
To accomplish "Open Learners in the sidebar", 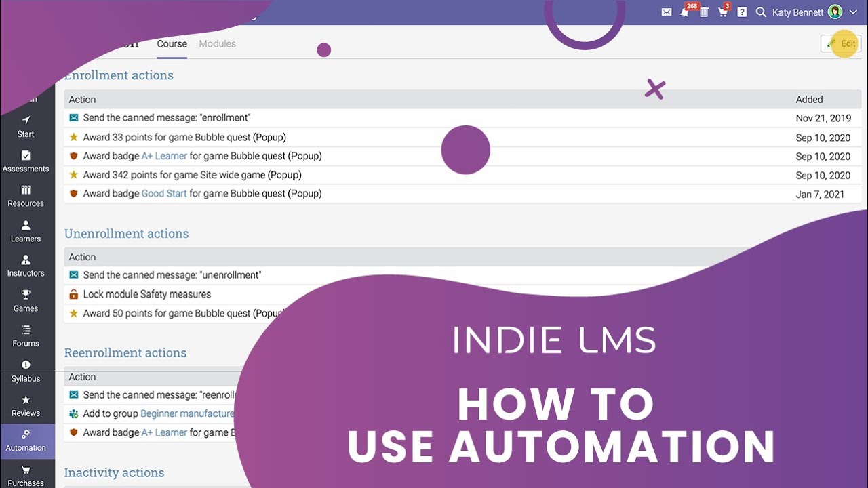I will (x=26, y=231).
